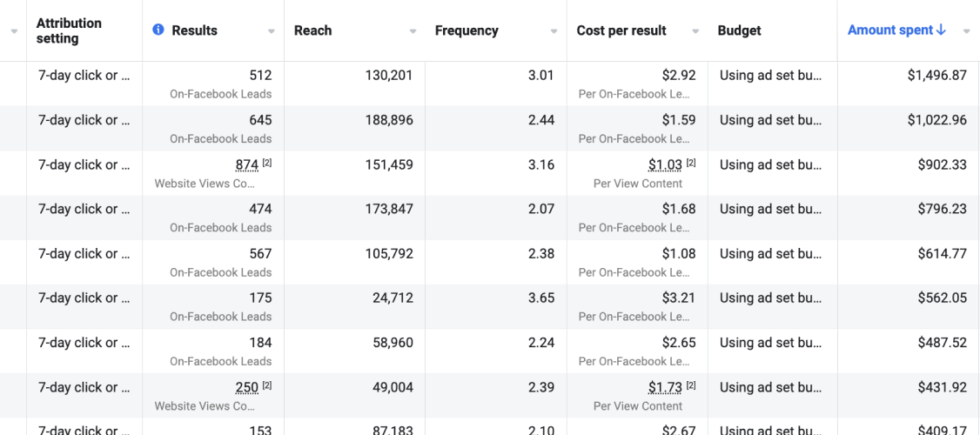Open the dropdown arrow left of Attribution setting
This screenshot has width=980, height=435.
point(13,31)
